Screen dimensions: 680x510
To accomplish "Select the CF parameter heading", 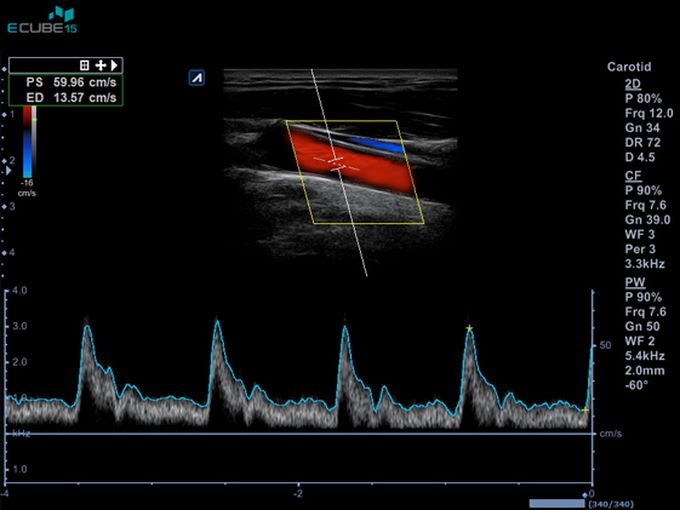I will click(632, 175).
